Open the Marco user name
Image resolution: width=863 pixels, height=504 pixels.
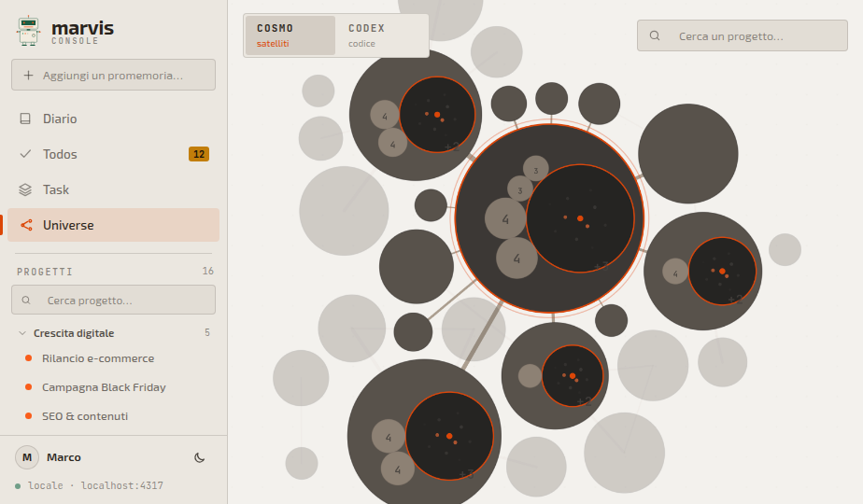[x=64, y=457]
